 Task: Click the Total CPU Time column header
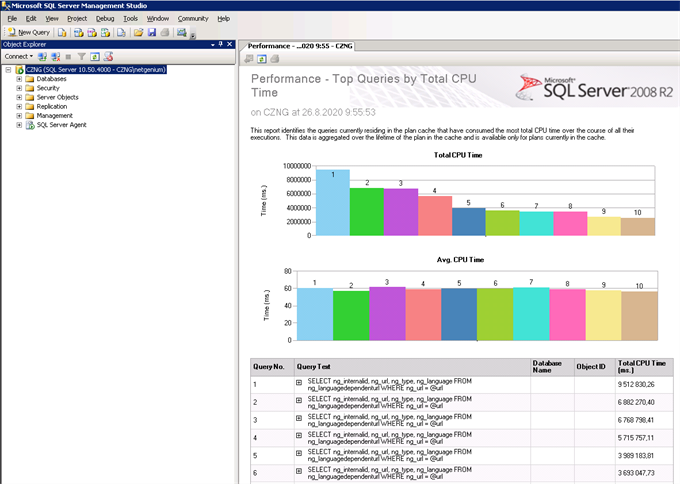point(644,367)
